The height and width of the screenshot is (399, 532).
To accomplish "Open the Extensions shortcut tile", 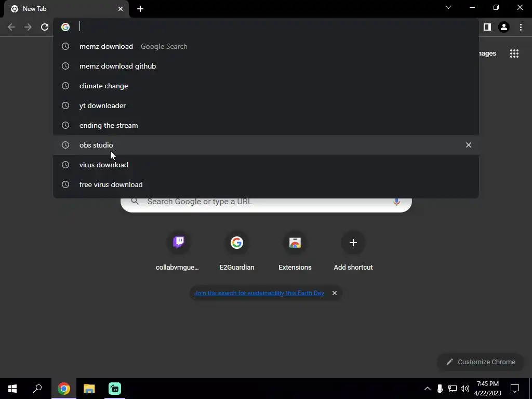I will point(295,251).
